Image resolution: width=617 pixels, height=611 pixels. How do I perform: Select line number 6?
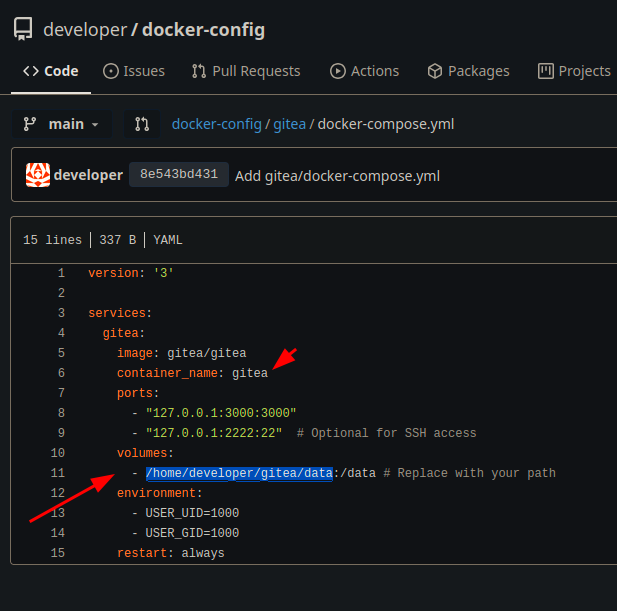[61, 373]
